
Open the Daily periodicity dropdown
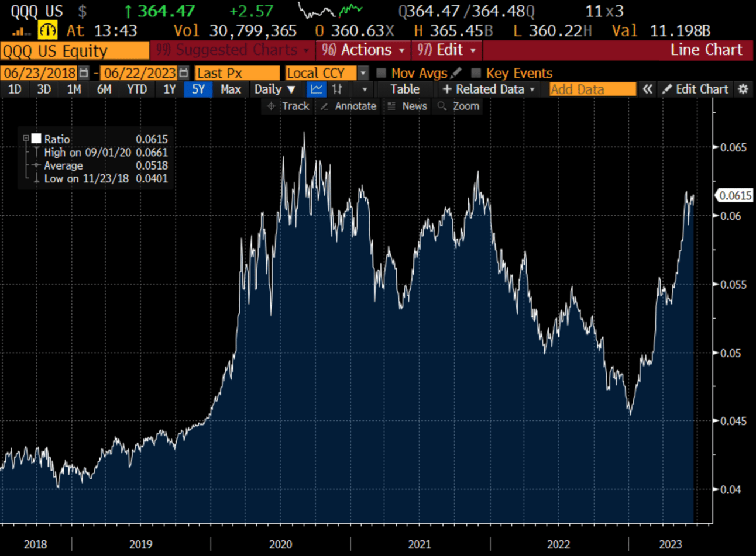click(275, 89)
